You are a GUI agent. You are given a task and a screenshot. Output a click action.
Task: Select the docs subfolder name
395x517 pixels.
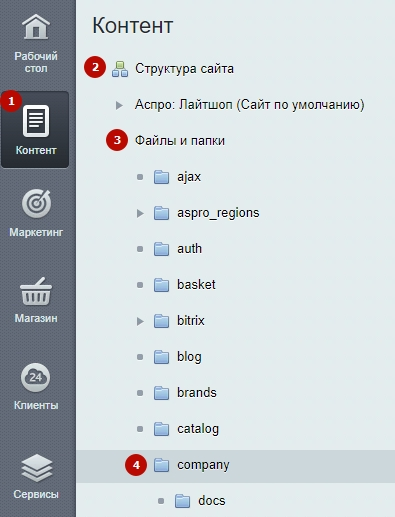pos(212,501)
